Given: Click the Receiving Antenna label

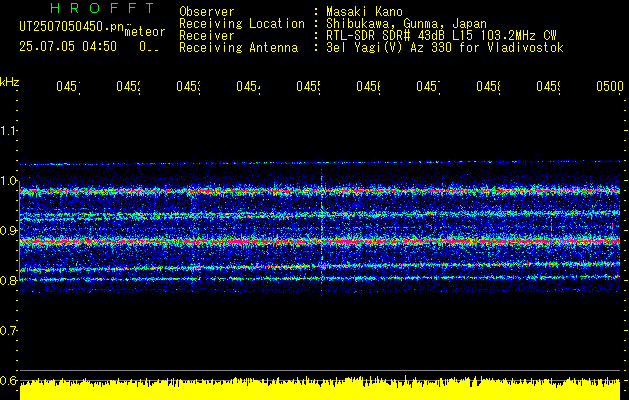Looking at the screenshot, I should pyautogui.click(x=239, y=48).
